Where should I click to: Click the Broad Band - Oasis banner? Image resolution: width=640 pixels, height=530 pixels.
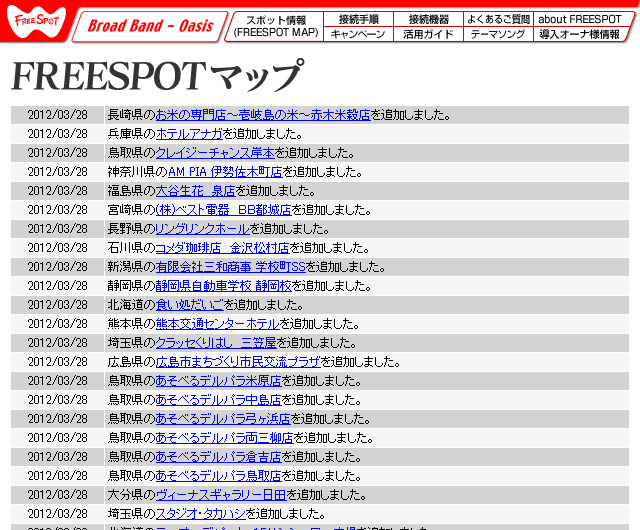point(150,26)
